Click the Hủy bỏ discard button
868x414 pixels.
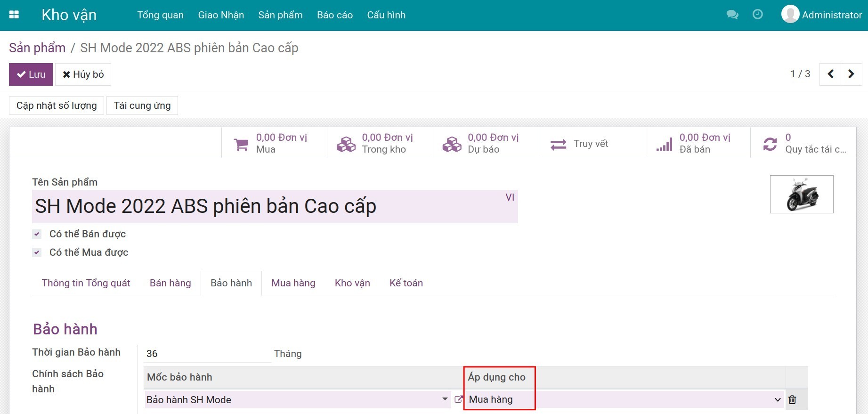83,74
